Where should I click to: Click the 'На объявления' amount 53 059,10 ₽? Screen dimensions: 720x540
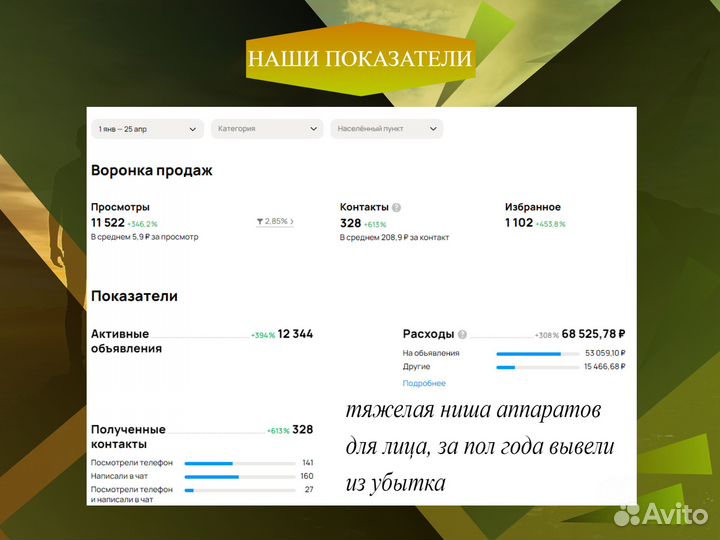pyautogui.click(x=605, y=353)
